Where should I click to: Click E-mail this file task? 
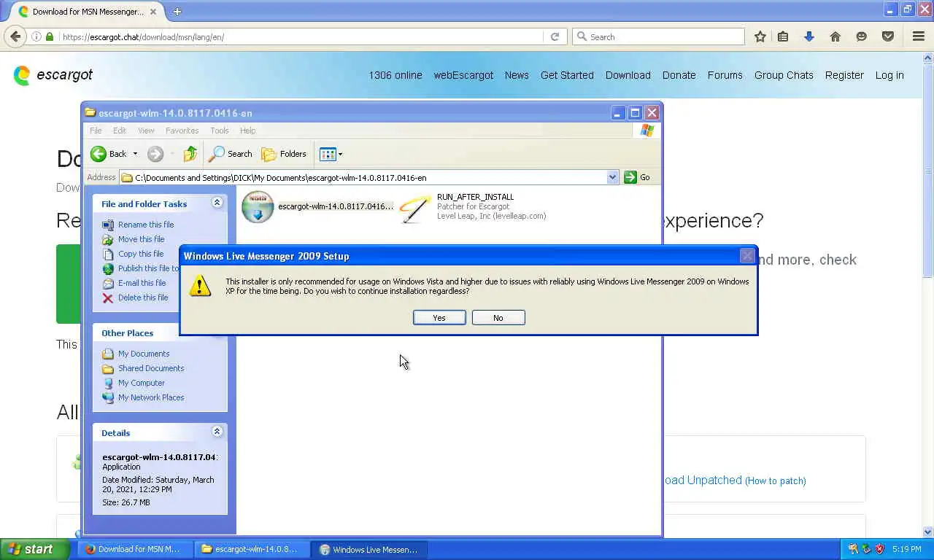[x=142, y=283]
